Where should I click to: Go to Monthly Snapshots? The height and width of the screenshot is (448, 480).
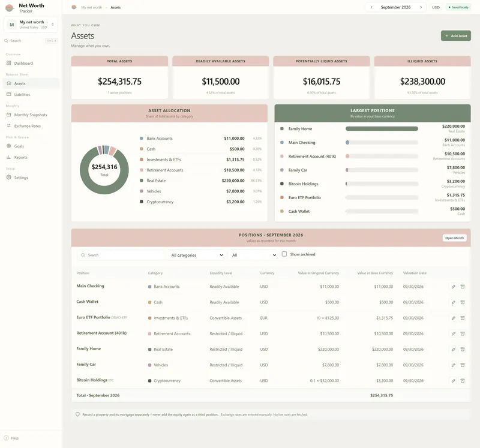click(x=31, y=115)
